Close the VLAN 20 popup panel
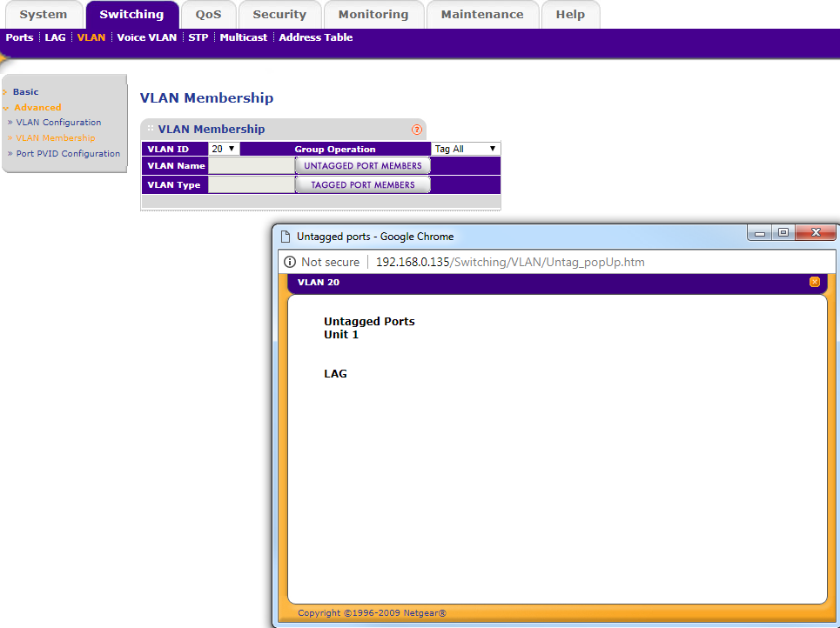Viewport: 840px width, 628px height. pyautogui.click(x=815, y=282)
